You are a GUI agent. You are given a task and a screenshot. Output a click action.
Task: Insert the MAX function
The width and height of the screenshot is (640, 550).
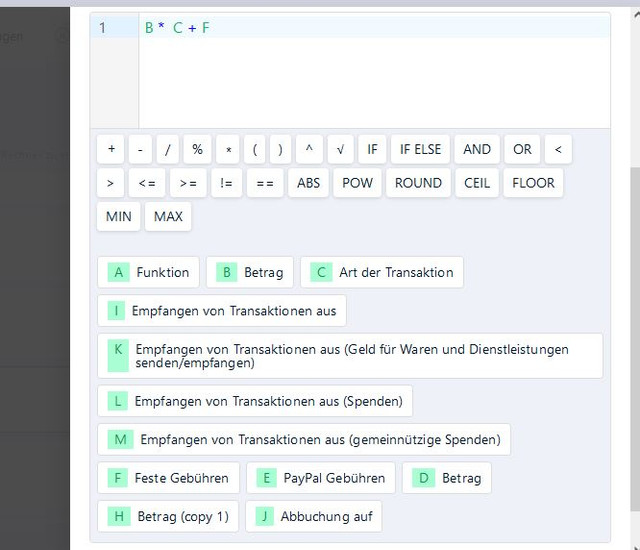click(x=168, y=217)
